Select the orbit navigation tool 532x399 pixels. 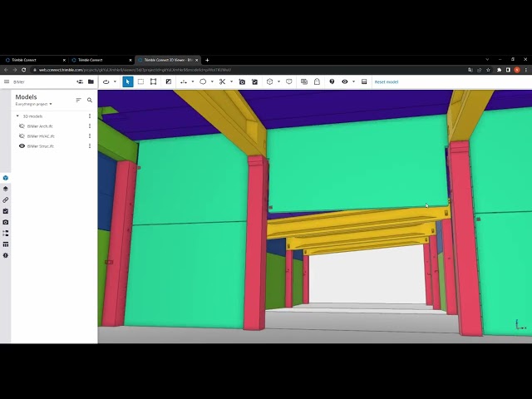point(106,81)
